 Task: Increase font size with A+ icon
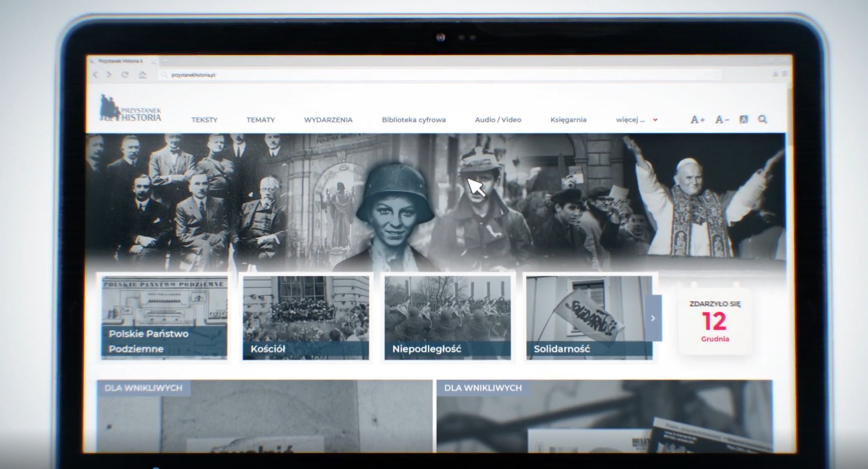tap(698, 119)
